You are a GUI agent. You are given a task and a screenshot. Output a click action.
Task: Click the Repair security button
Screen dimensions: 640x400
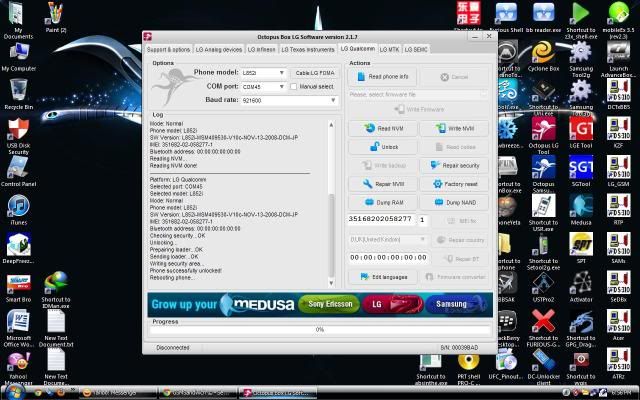click(454, 165)
